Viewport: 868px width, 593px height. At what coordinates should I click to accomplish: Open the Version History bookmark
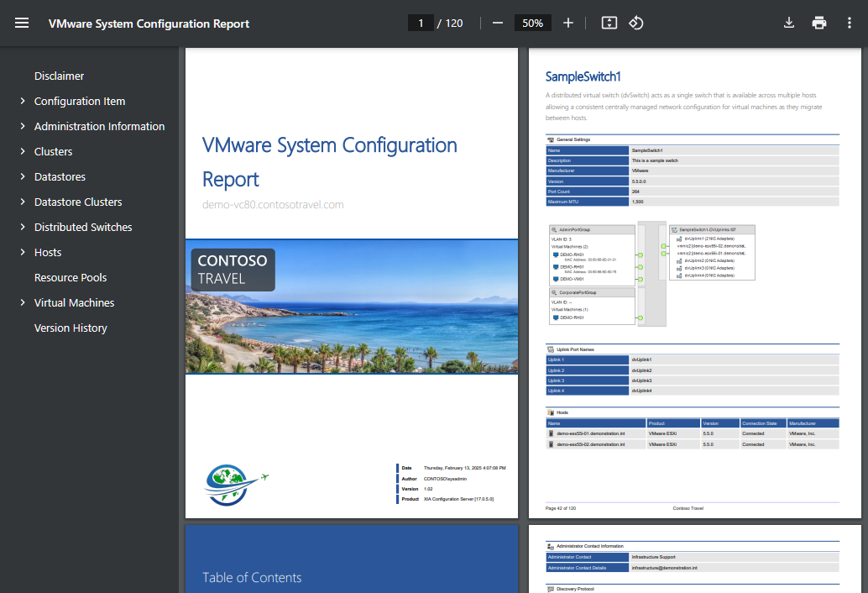coord(71,328)
